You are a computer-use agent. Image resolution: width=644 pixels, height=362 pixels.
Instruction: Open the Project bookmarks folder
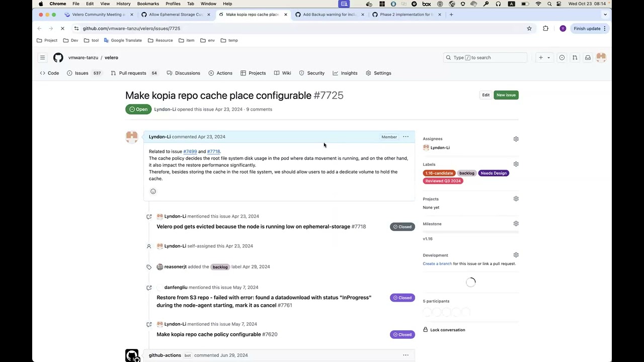pyautogui.click(x=47, y=40)
